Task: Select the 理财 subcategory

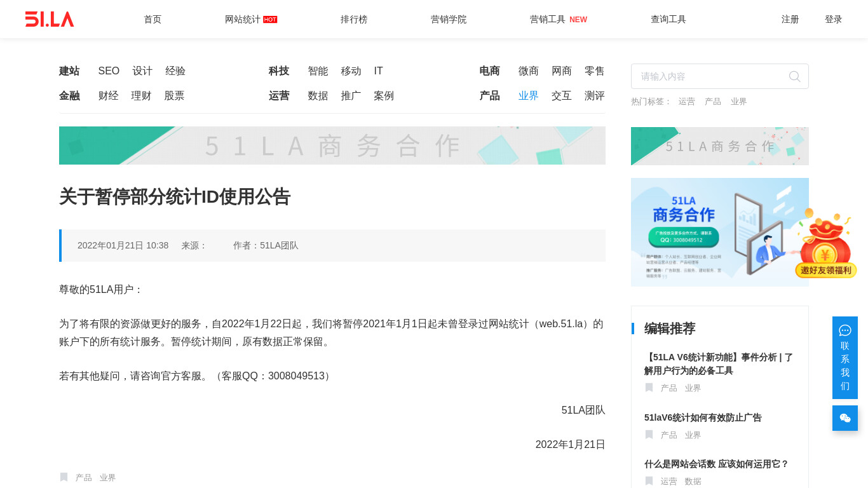Action: (141, 96)
